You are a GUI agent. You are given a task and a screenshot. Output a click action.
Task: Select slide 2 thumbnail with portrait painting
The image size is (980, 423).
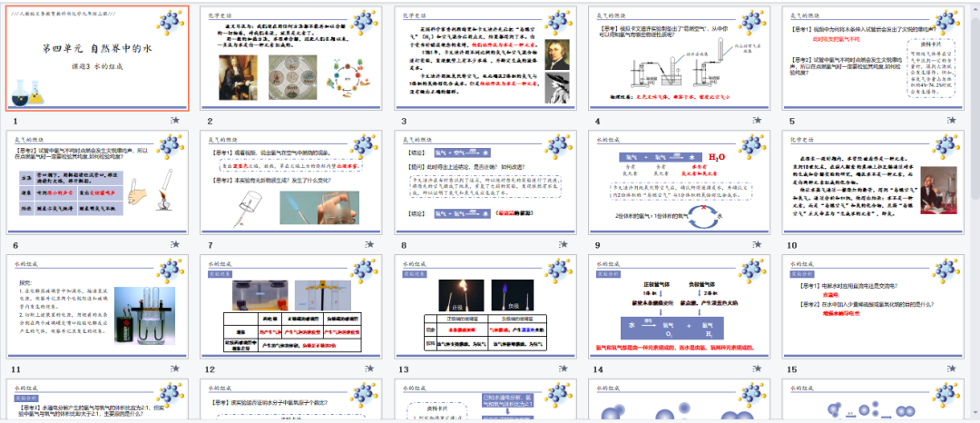pos(291,59)
